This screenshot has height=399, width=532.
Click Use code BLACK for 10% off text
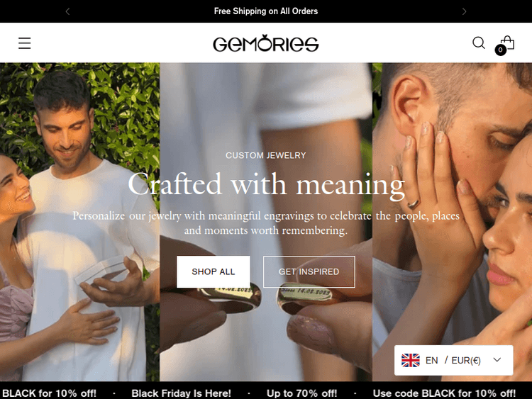coord(444,393)
